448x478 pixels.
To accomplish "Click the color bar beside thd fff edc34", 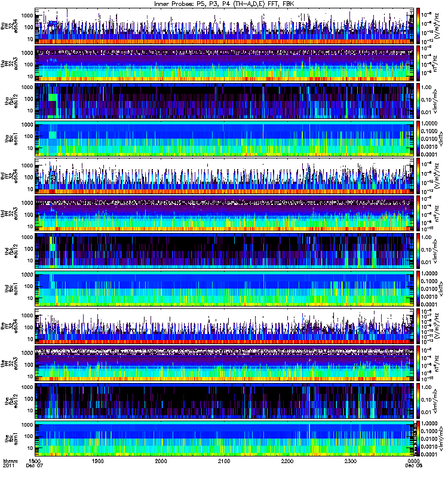I will pos(418,176).
